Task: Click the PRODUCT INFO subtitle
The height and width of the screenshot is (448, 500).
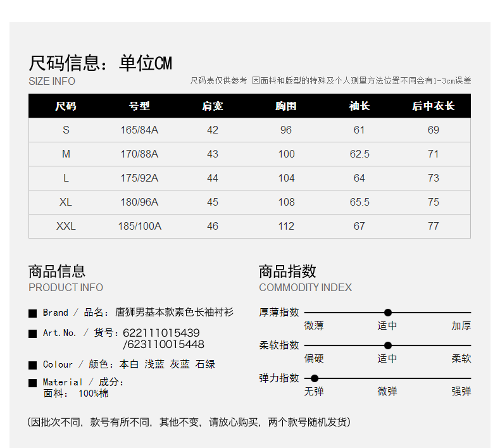Action: click(x=66, y=288)
